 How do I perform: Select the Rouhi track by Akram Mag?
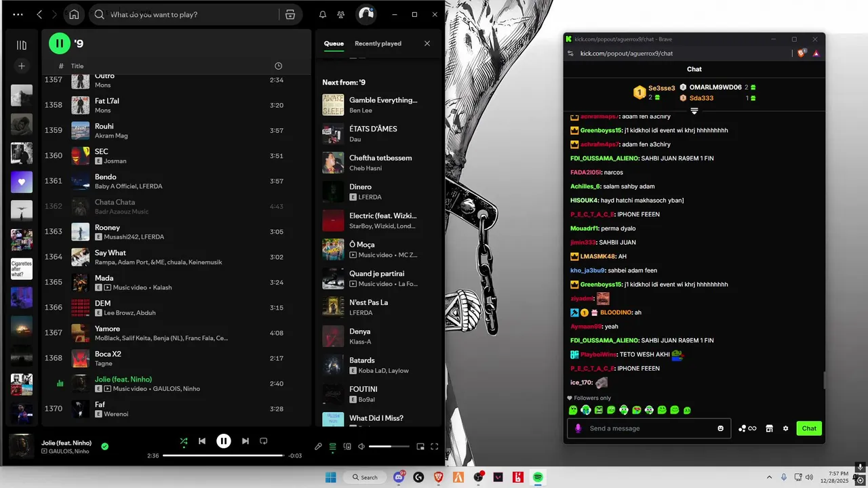176,130
